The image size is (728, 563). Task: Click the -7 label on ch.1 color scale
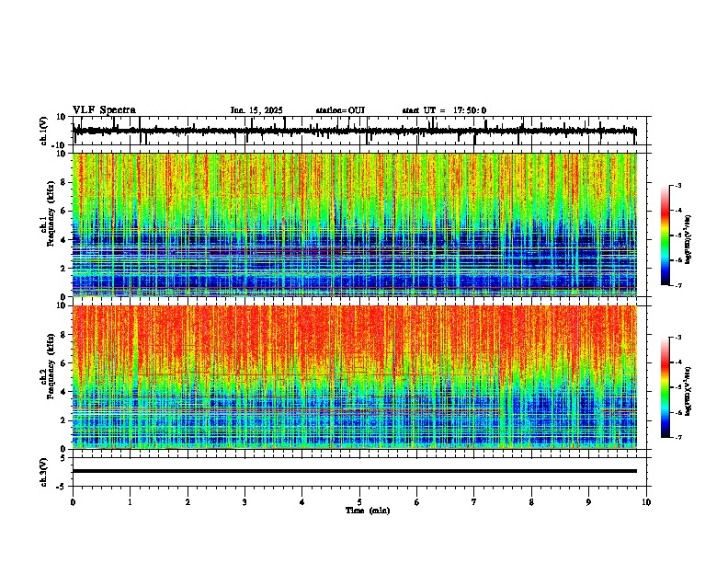[x=677, y=285]
